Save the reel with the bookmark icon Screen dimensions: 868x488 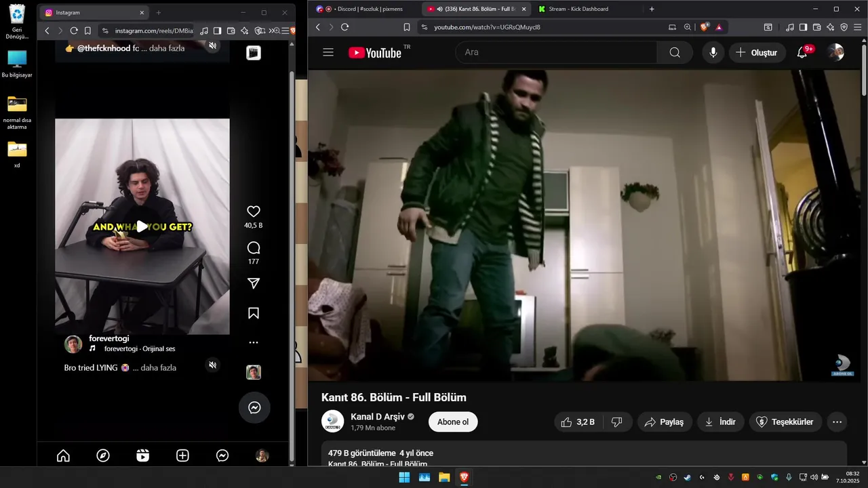[x=254, y=313]
